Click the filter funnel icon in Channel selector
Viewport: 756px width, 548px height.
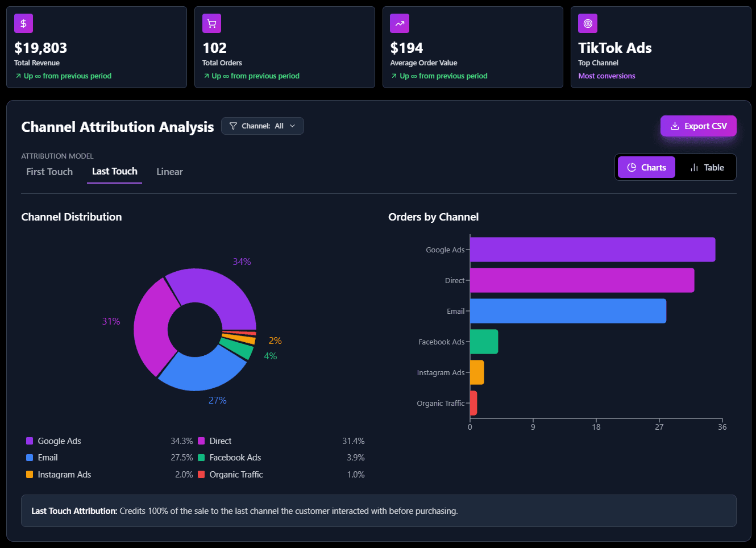(x=234, y=126)
